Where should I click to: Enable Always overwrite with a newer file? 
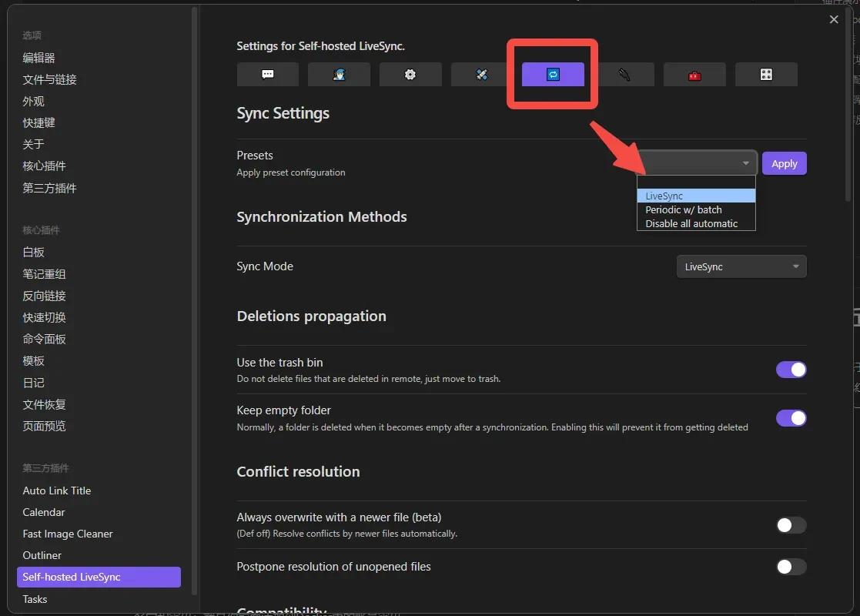(x=791, y=525)
